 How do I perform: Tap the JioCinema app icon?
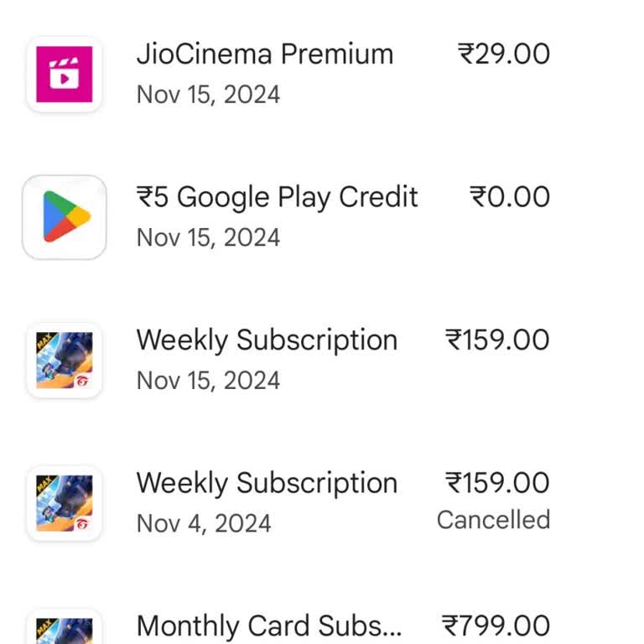64,74
